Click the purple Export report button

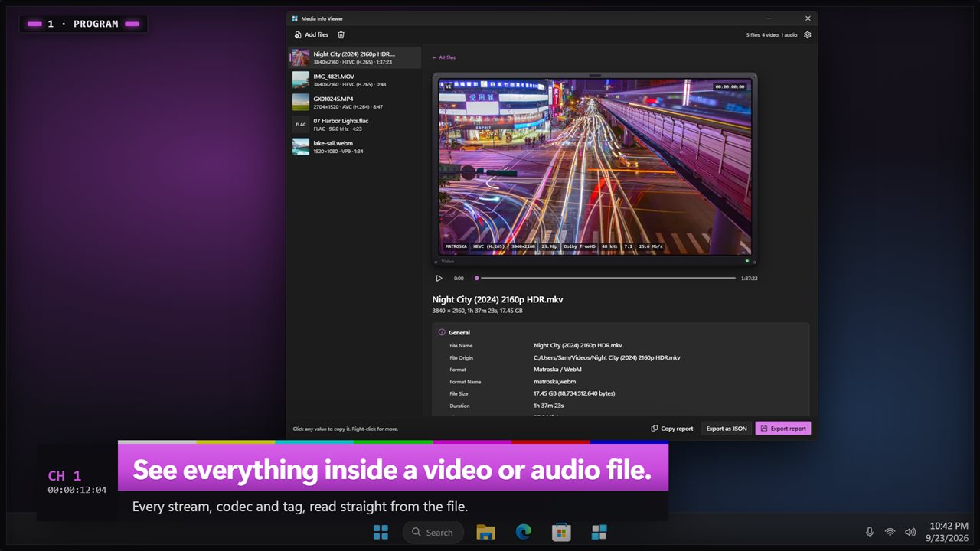click(783, 429)
